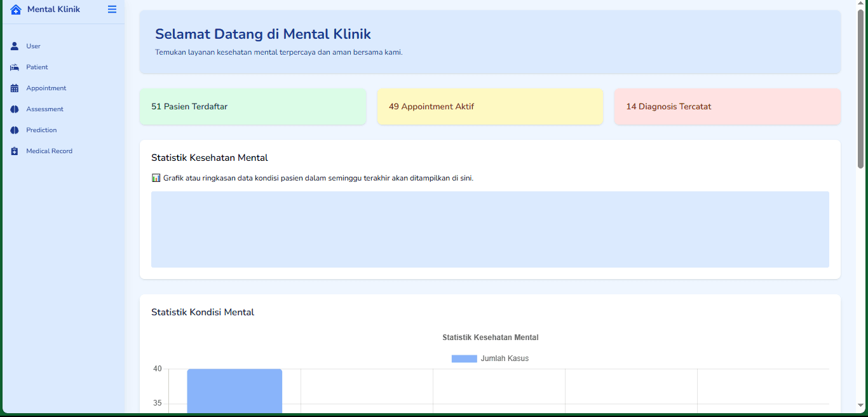Screen dimensions: 868x417
Task: Click the User person icon in sidebar
Action: tap(13, 46)
